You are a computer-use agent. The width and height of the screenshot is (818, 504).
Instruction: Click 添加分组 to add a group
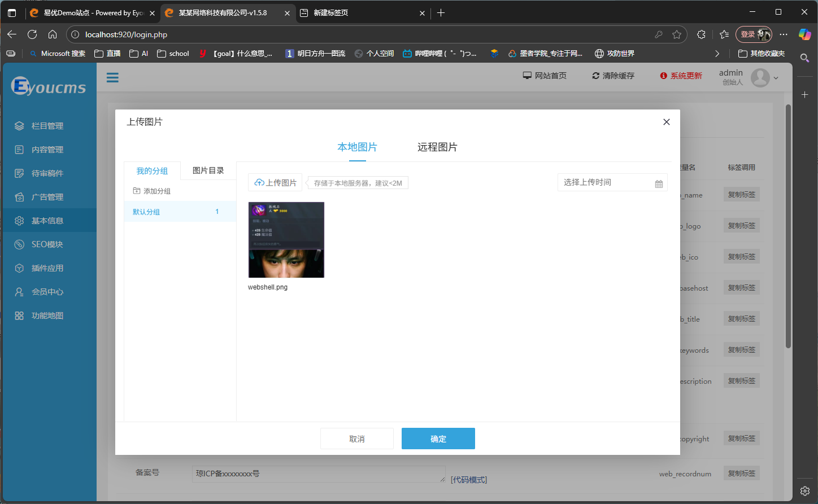152,191
